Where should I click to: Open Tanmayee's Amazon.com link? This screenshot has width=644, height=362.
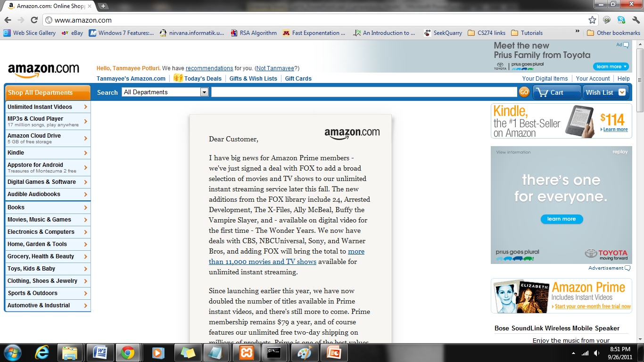click(131, 79)
